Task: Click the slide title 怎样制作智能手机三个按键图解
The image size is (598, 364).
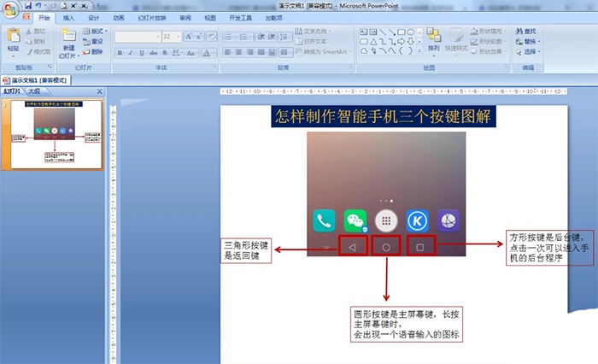Action: (x=384, y=116)
